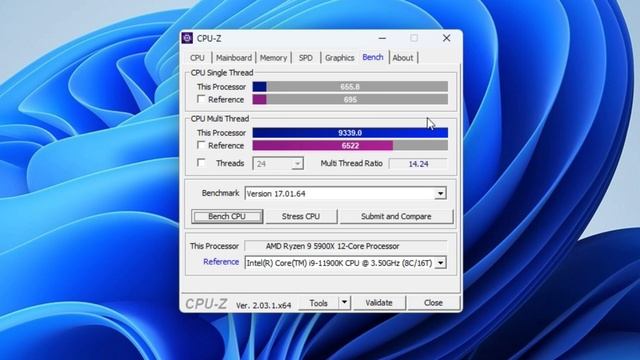
Task: Select the Memory tab
Action: pos(273,58)
